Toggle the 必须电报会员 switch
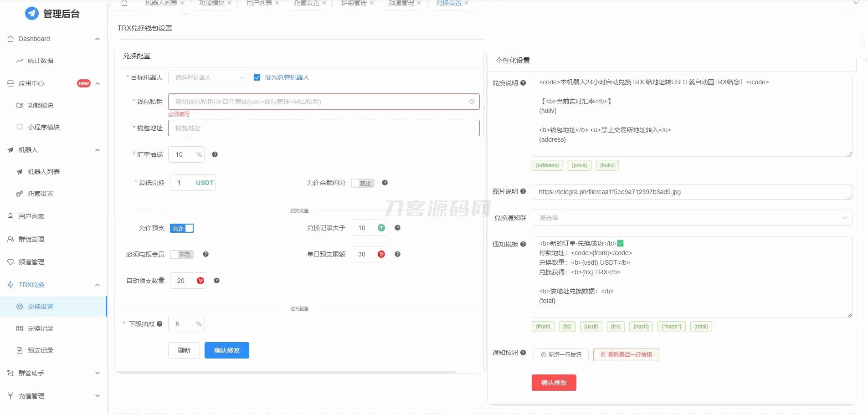Viewport: 868px width, 415px height. [182, 255]
